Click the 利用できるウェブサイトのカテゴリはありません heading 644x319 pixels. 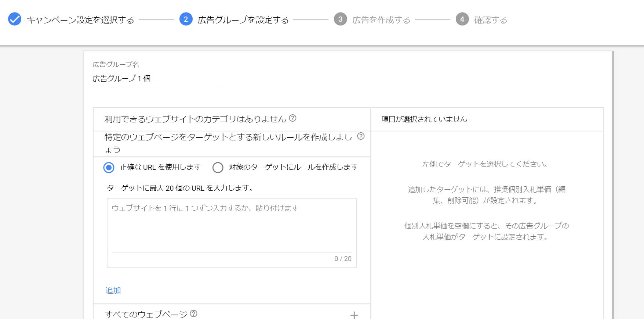[x=195, y=119]
